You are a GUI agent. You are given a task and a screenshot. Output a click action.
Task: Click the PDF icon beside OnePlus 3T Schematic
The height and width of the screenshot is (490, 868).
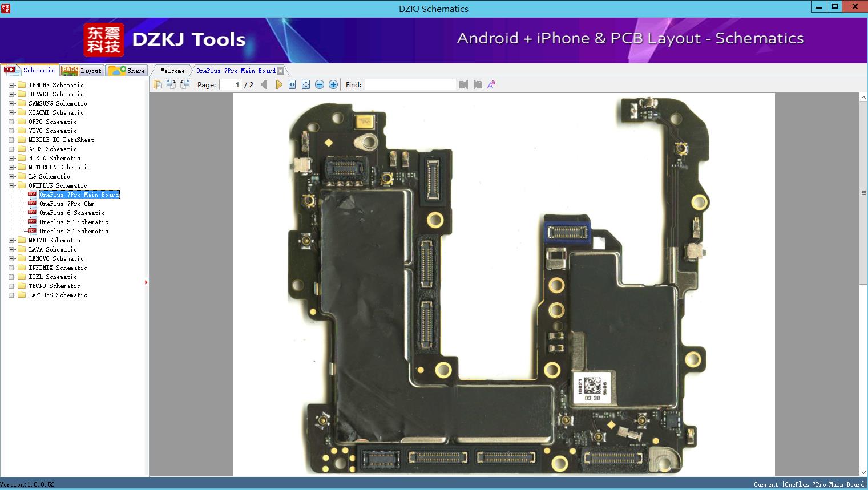coord(32,230)
